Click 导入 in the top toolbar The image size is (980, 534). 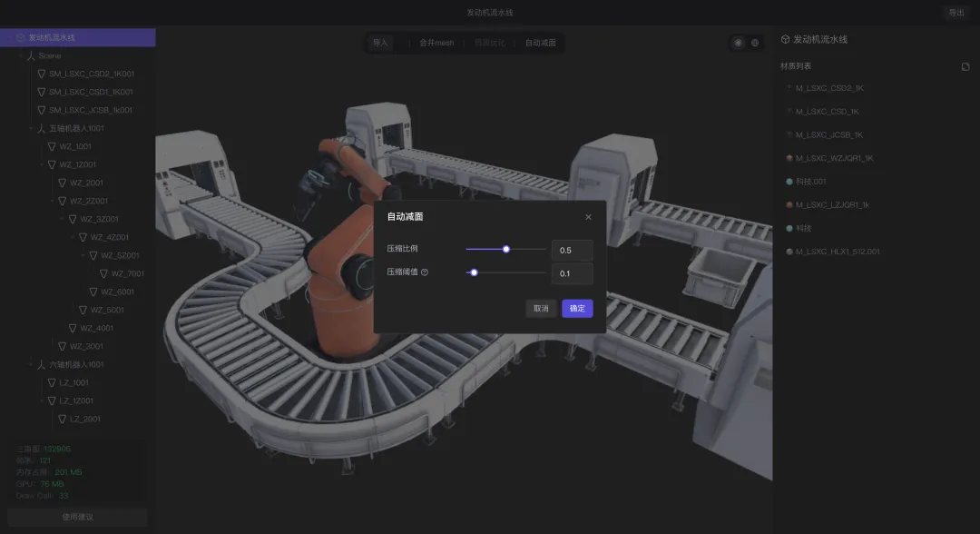pos(380,43)
